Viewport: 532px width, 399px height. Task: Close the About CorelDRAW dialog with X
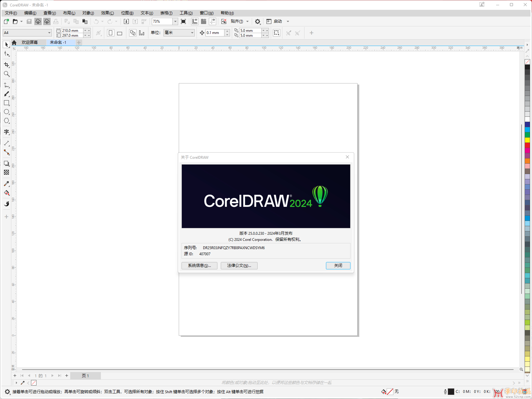click(x=347, y=157)
